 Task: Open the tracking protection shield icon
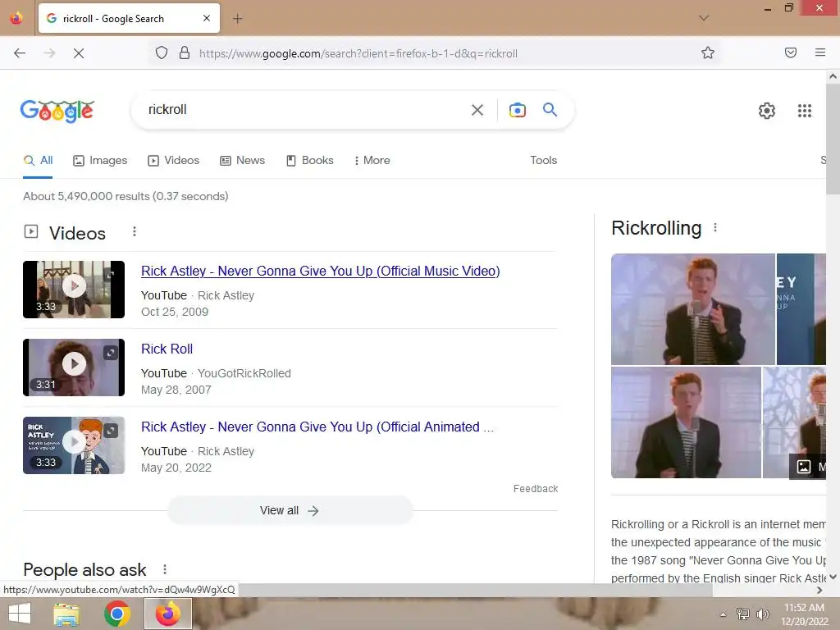pos(162,52)
